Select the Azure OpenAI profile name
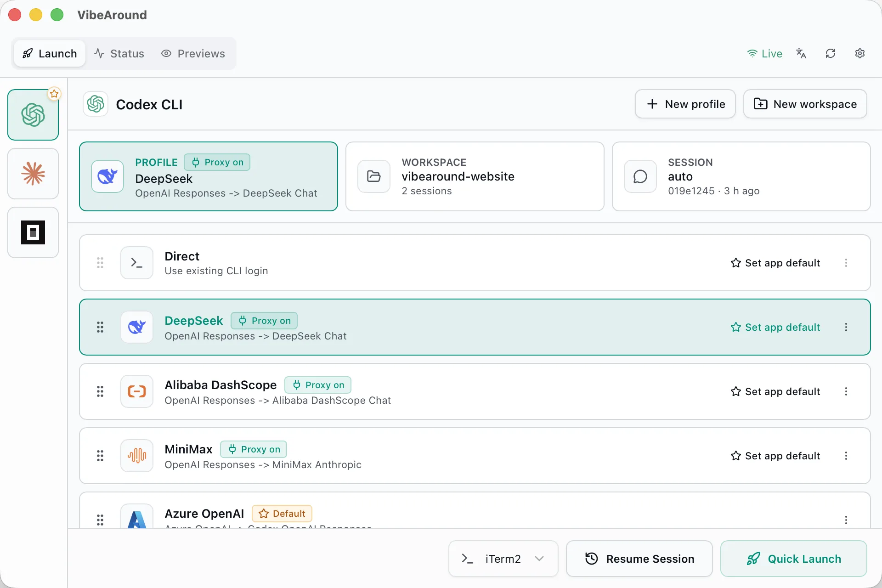The height and width of the screenshot is (588, 882). (204, 514)
